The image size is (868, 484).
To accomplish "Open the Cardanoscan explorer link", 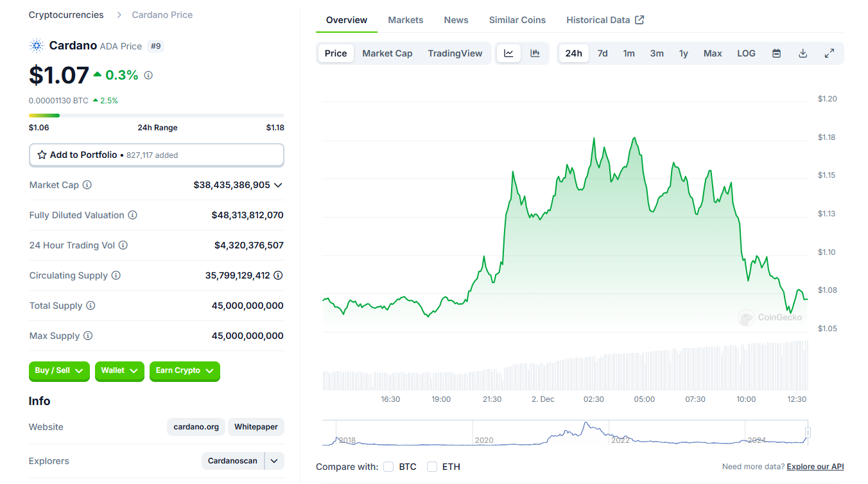I will (x=232, y=461).
